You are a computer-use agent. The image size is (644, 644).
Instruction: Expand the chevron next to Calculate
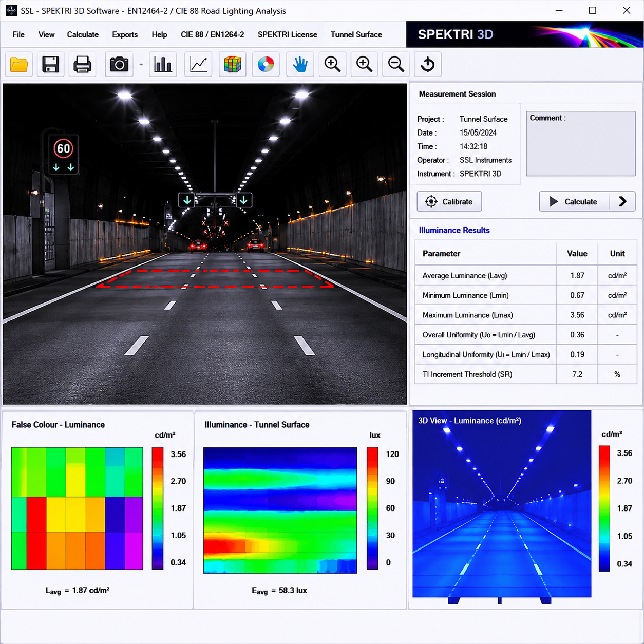[622, 201]
